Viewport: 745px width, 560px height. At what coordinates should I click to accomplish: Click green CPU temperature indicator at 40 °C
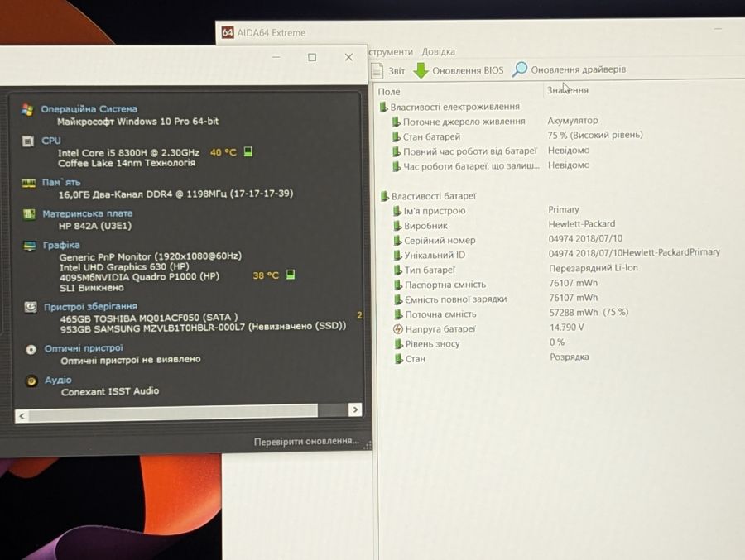click(x=248, y=151)
